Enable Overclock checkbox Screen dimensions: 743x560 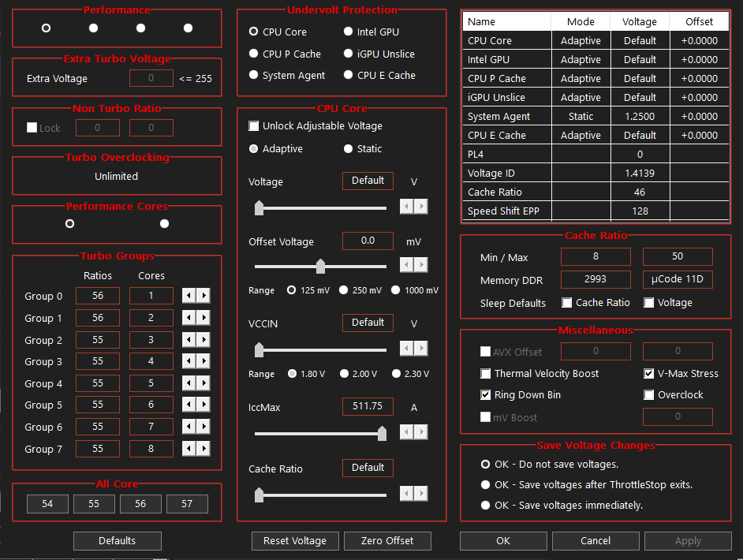pyautogui.click(x=648, y=394)
